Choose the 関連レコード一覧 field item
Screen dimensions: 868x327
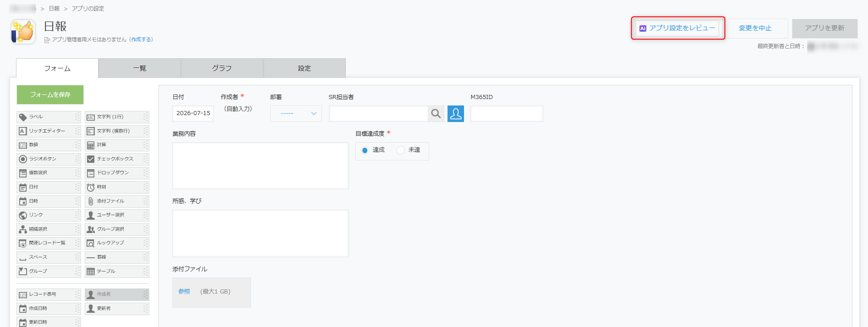[x=49, y=243]
